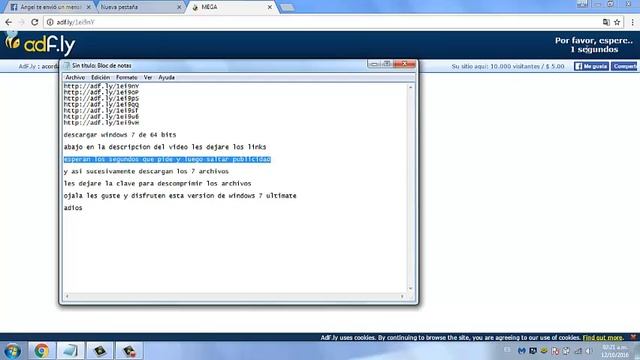This screenshot has width=640, height=360.
Task: Open Edición menu in Bloc de notas
Action: coord(100,77)
